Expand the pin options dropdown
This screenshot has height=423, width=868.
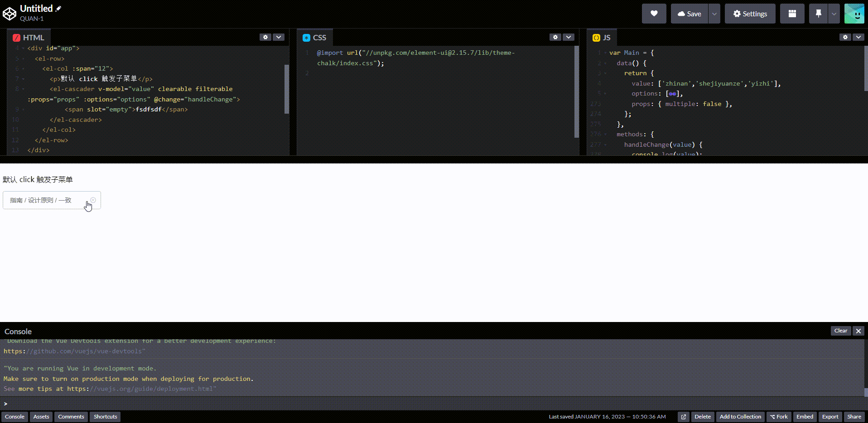click(x=834, y=14)
